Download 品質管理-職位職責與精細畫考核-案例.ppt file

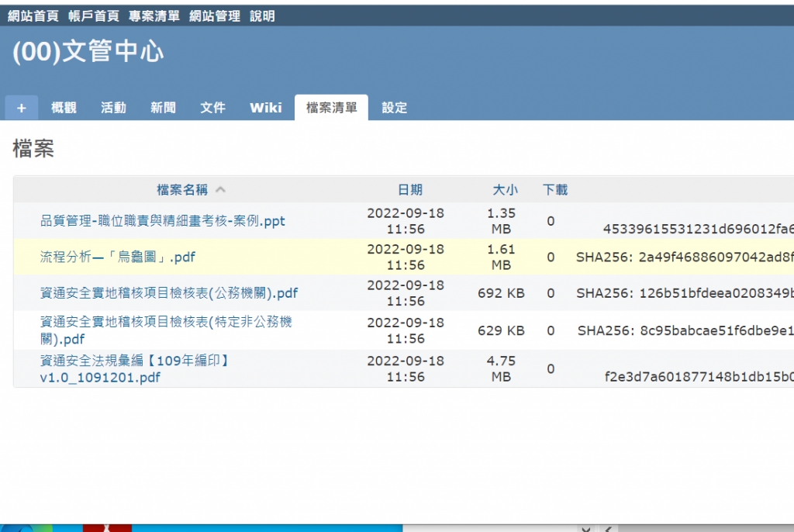coord(163,221)
